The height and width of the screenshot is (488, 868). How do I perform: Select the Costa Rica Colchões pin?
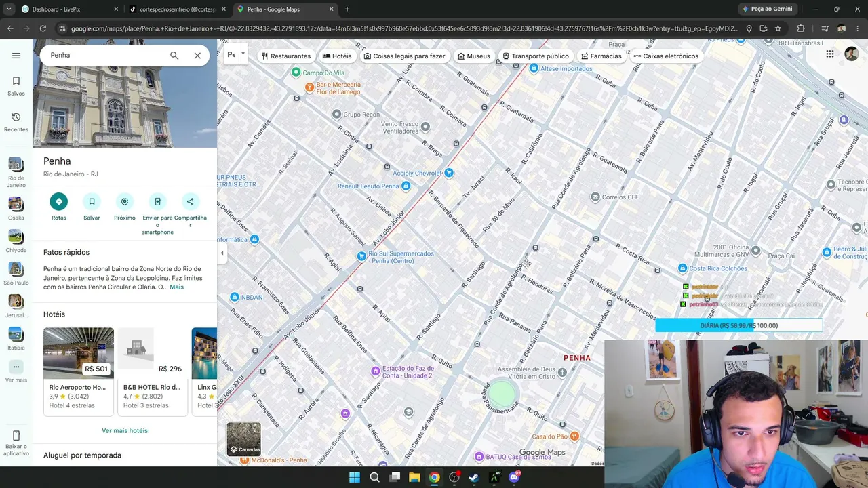(683, 268)
